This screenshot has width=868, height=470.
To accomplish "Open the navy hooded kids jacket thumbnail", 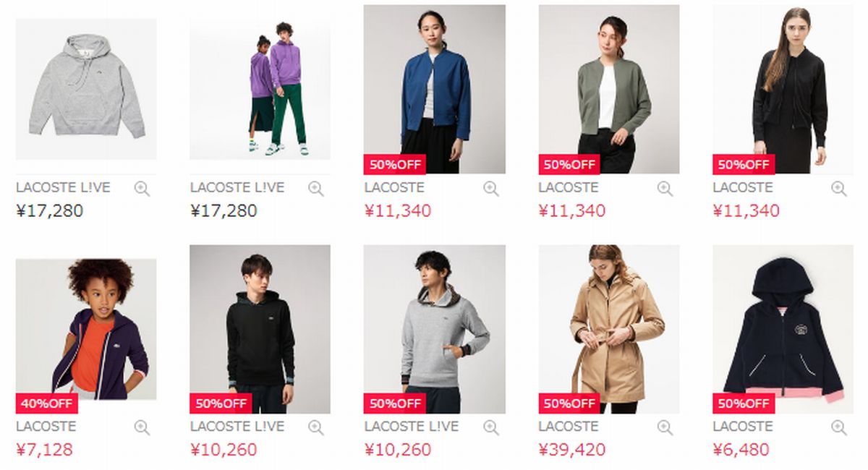I will 783,329.
